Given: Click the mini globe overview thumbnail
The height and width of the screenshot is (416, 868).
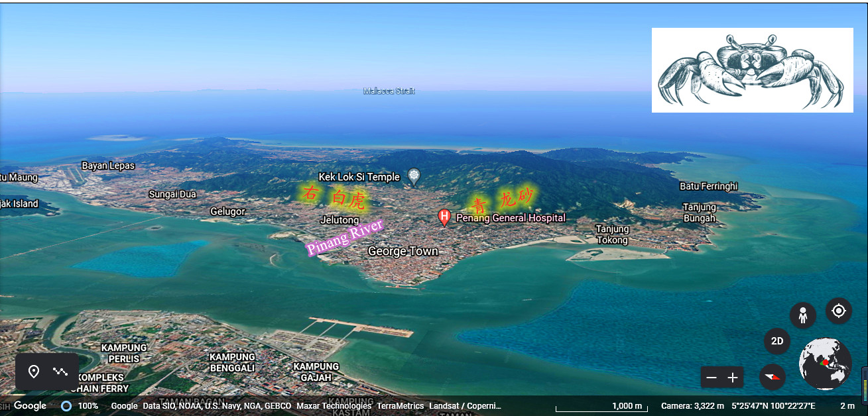Looking at the screenshot, I should [825, 364].
